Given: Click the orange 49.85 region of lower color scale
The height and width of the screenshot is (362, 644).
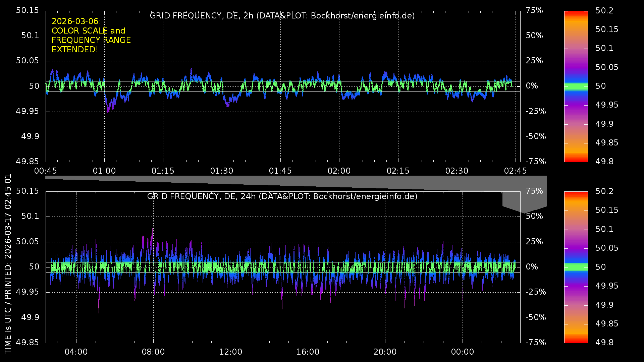Looking at the screenshot, I should [576, 324].
